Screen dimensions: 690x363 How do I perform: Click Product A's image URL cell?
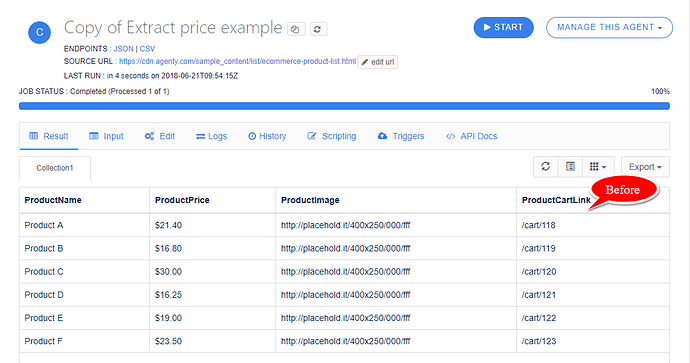[x=396, y=225]
